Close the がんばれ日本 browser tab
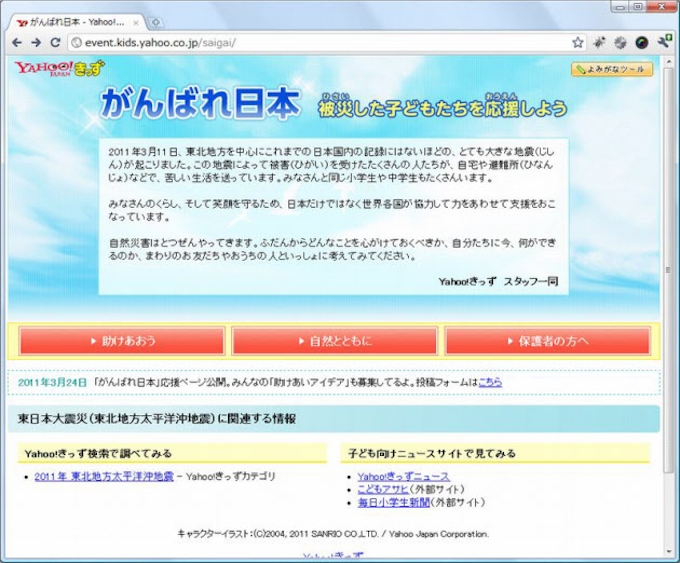 click(137, 22)
